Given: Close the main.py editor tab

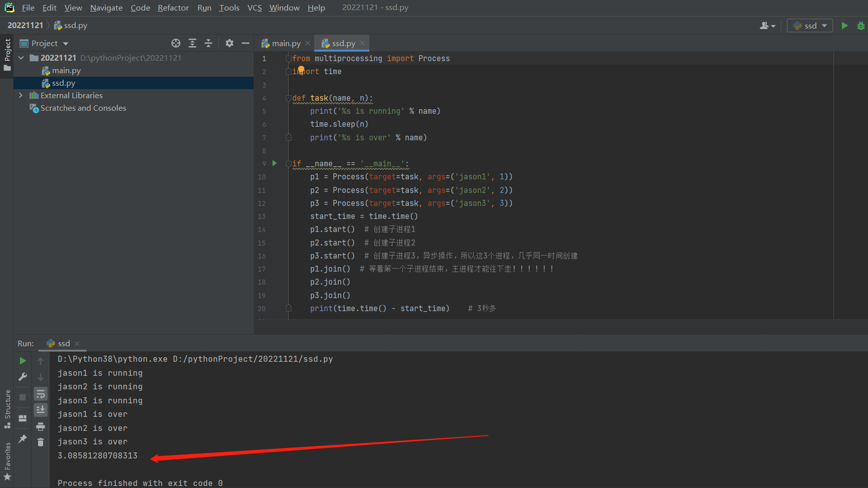Looking at the screenshot, I should point(308,44).
